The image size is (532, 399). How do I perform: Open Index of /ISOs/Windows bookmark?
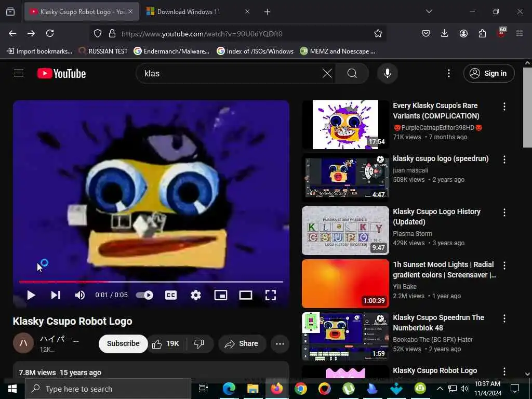click(x=255, y=51)
